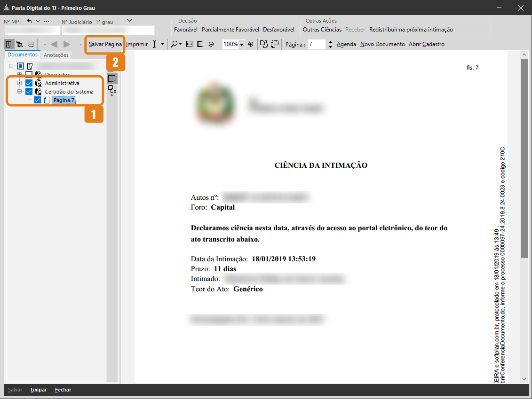Uncheck the Certidão do Sistema checkbox
The height and width of the screenshot is (399, 532).
pos(29,92)
